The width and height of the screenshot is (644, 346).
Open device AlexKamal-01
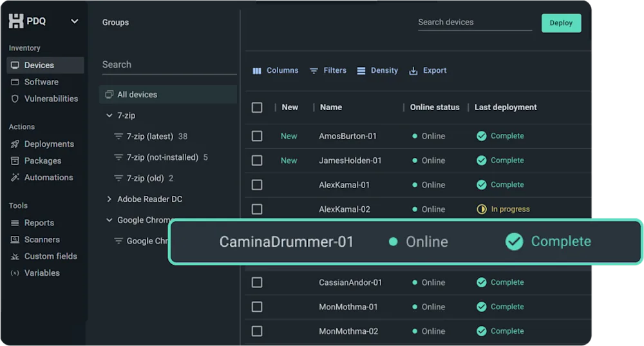[x=344, y=185]
